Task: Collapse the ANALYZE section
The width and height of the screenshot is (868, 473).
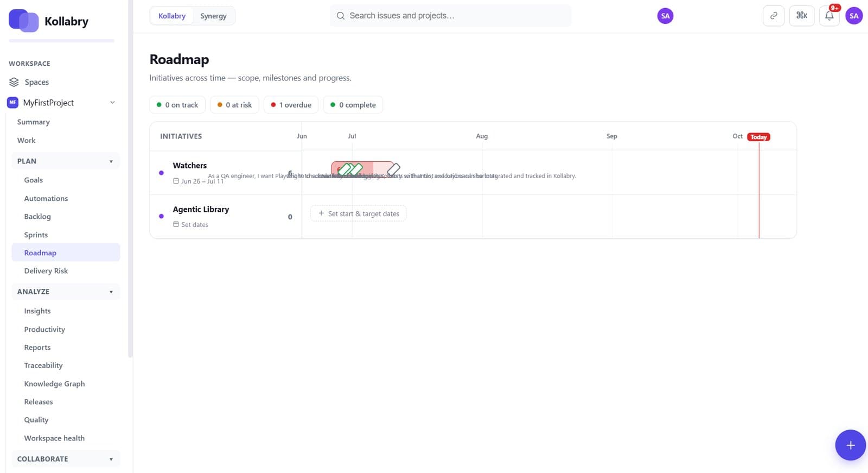Action: (65, 292)
